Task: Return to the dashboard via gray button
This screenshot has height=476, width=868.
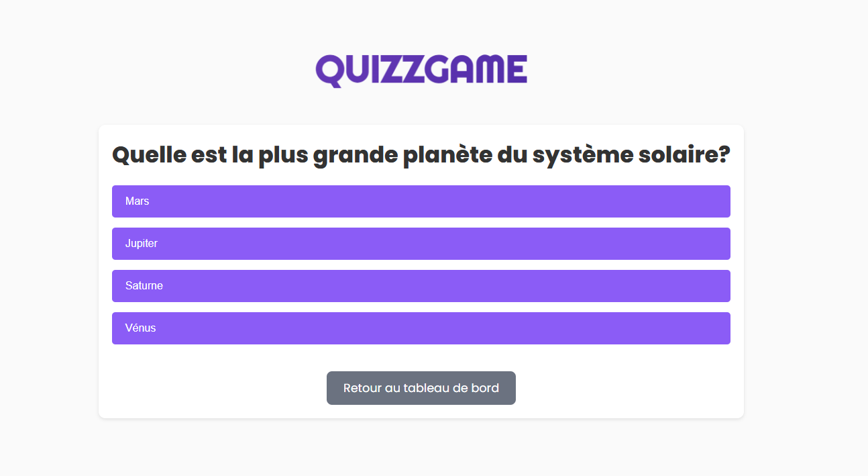Action: pyautogui.click(x=421, y=388)
